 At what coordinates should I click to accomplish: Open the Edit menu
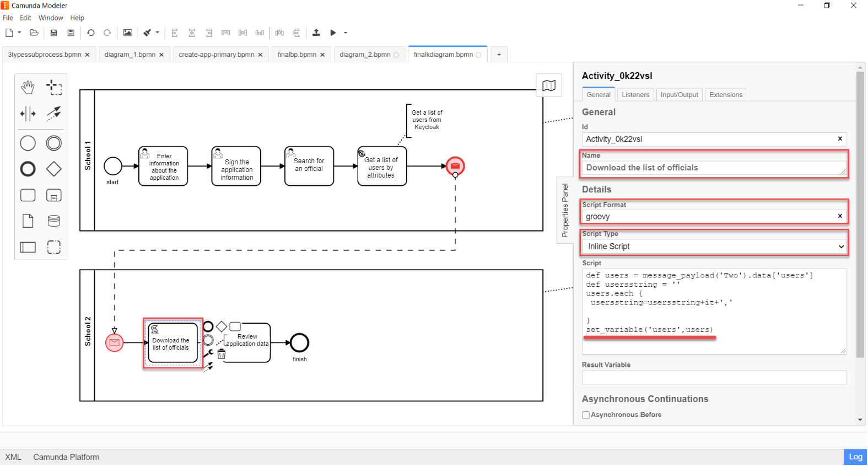(x=25, y=18)
